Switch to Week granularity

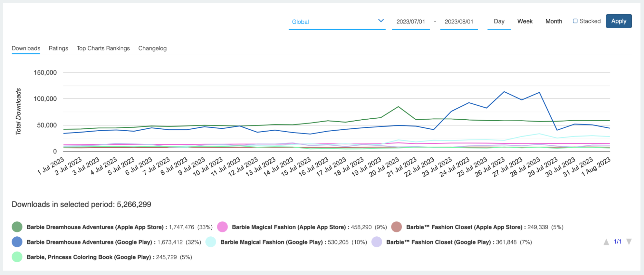click(525, 21)
